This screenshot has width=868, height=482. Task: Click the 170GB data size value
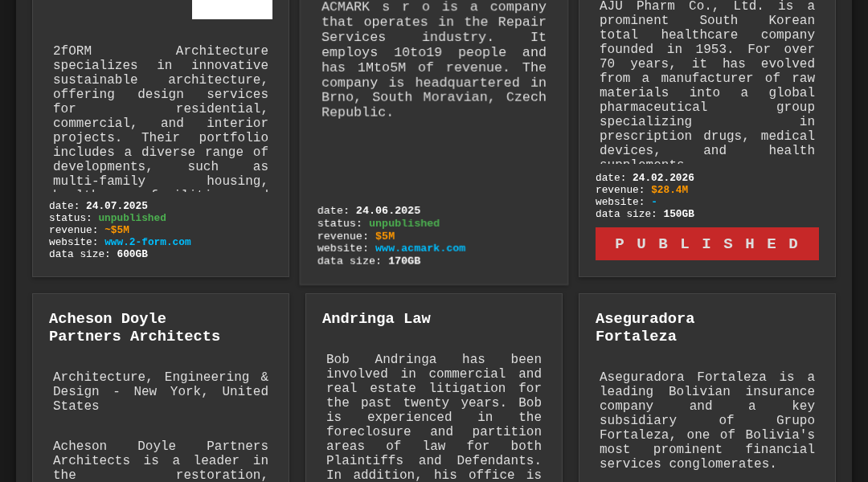click(x=404, y=260)
